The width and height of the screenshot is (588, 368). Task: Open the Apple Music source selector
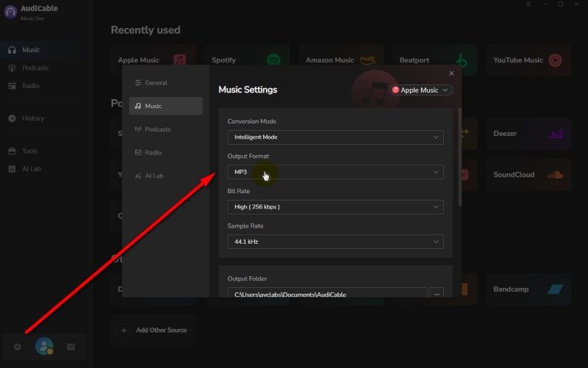click(x=421, y=90)
